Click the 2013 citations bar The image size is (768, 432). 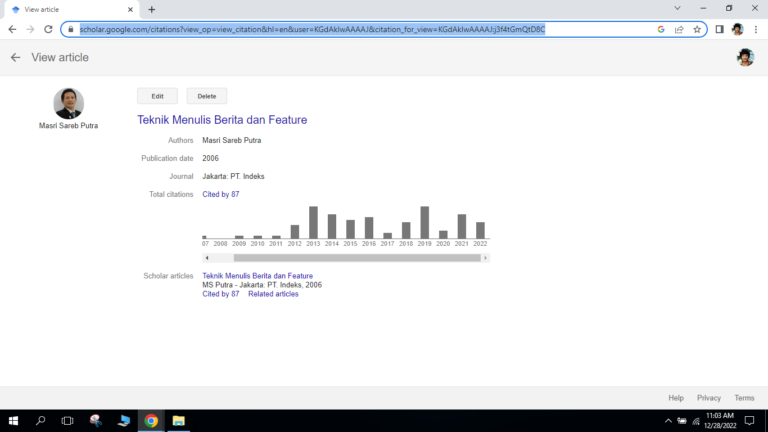313,222
